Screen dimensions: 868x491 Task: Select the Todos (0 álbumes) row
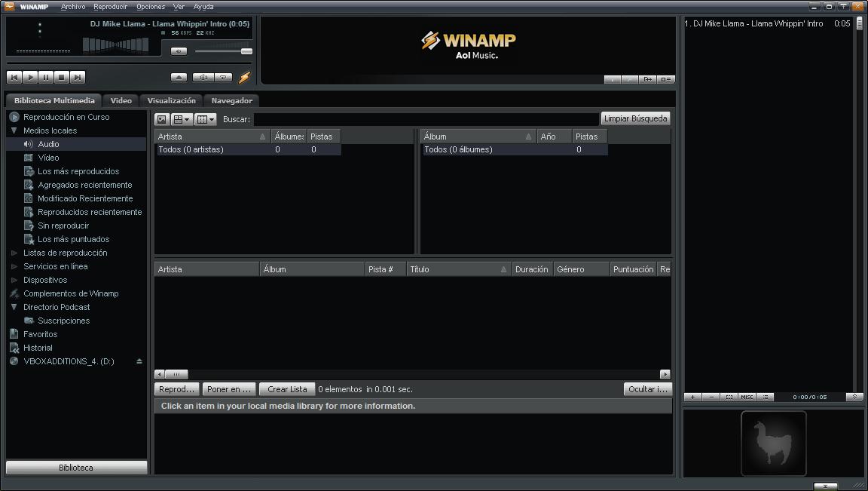point(515,149)
